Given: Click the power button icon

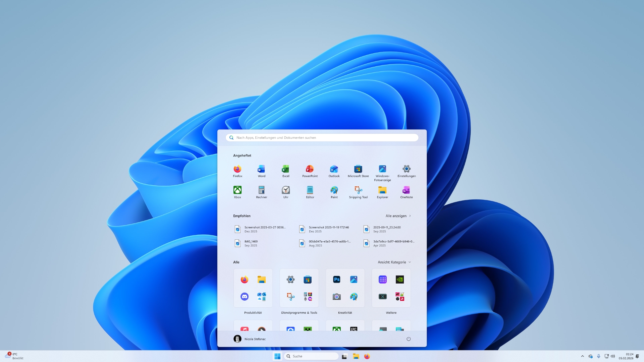Looking at the screenshot, I should [x=408, y=339].
